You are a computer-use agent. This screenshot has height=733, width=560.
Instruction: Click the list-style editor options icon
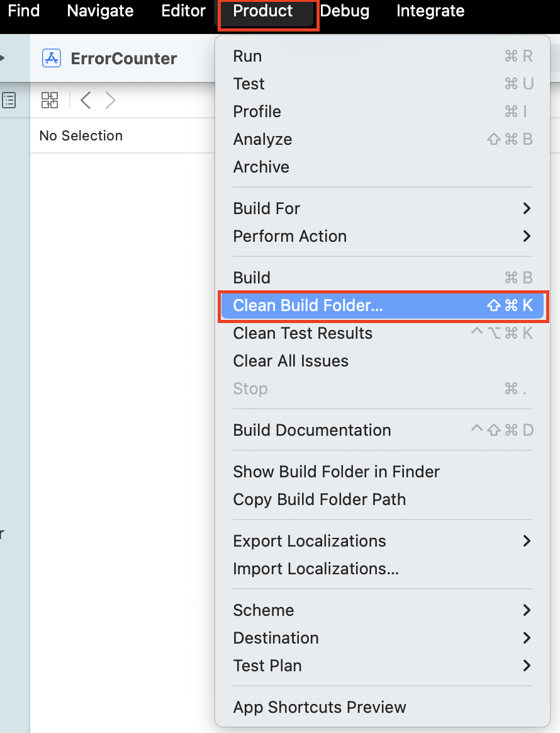pos(9,99)
